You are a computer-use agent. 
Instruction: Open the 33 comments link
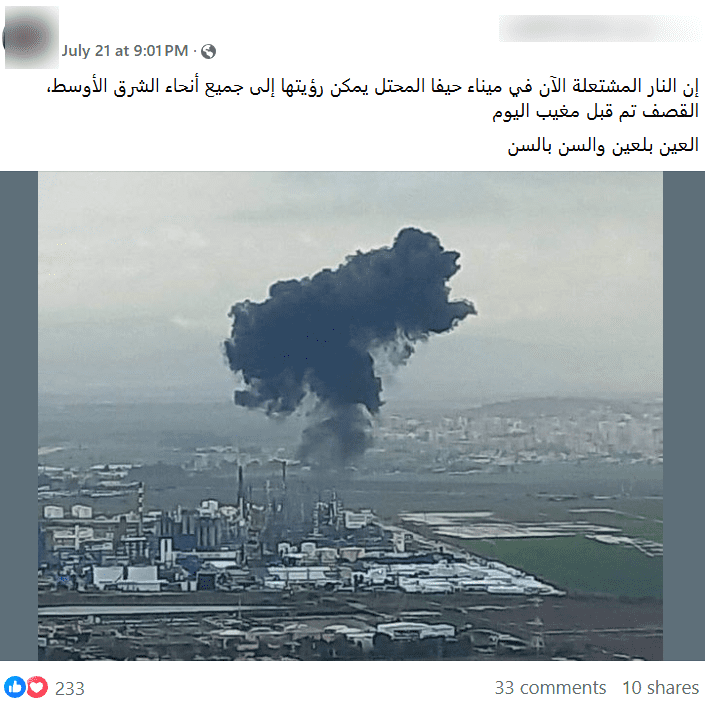(550, 688)
